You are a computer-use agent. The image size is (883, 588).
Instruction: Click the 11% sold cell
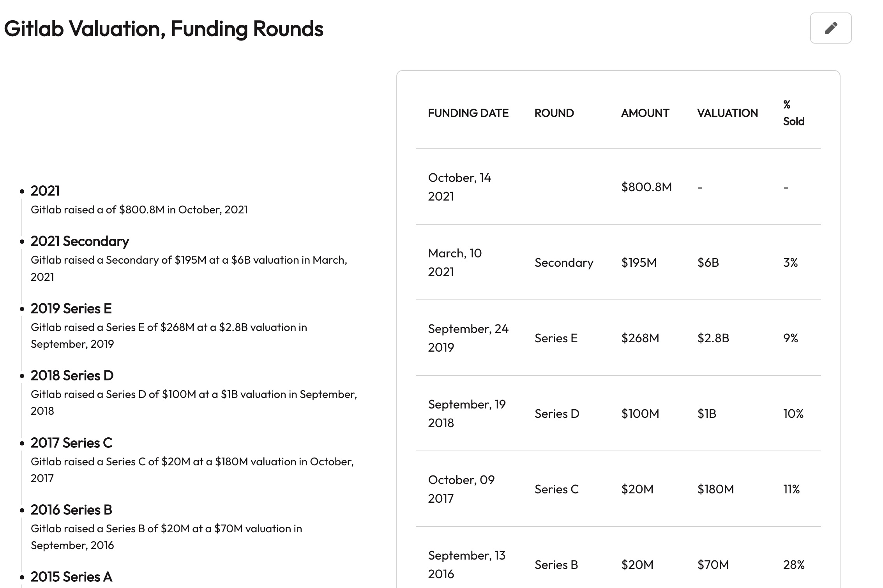791,489
